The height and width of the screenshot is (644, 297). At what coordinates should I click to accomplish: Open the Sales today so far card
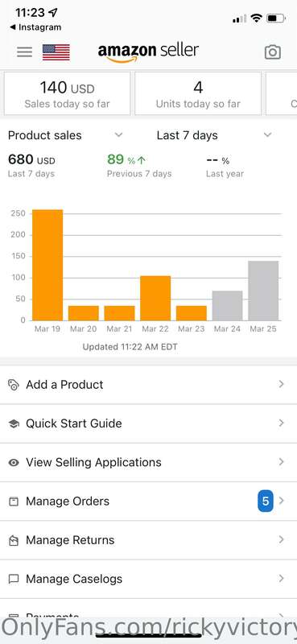(x=67, y=93)
